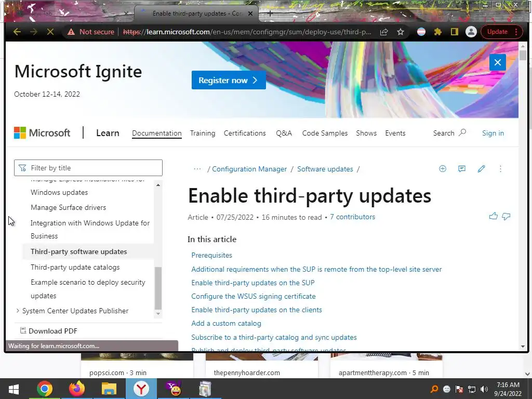Open the Events menu item

point(395,134)
